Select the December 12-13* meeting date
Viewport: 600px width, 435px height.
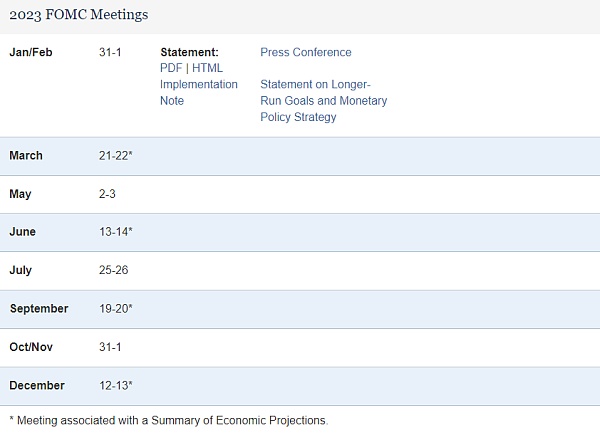pyautogui.click(x=116, y=385)
